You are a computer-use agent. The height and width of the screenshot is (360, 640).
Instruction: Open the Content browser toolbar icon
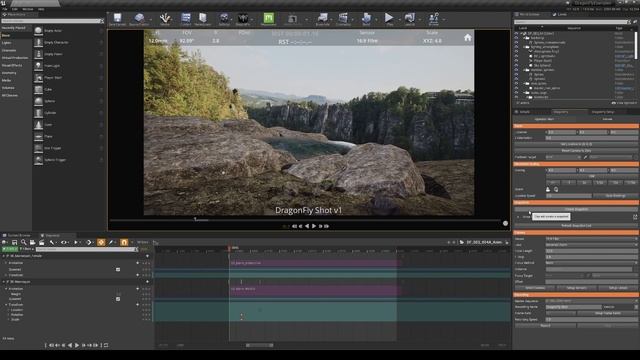point(186,18)
